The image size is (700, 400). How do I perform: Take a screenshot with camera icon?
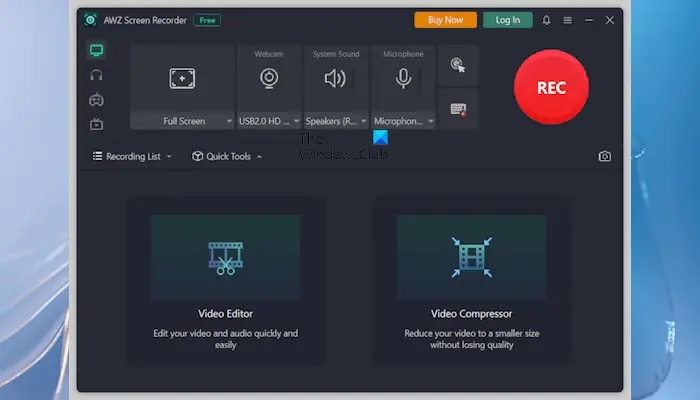click(x=605, y=156)
